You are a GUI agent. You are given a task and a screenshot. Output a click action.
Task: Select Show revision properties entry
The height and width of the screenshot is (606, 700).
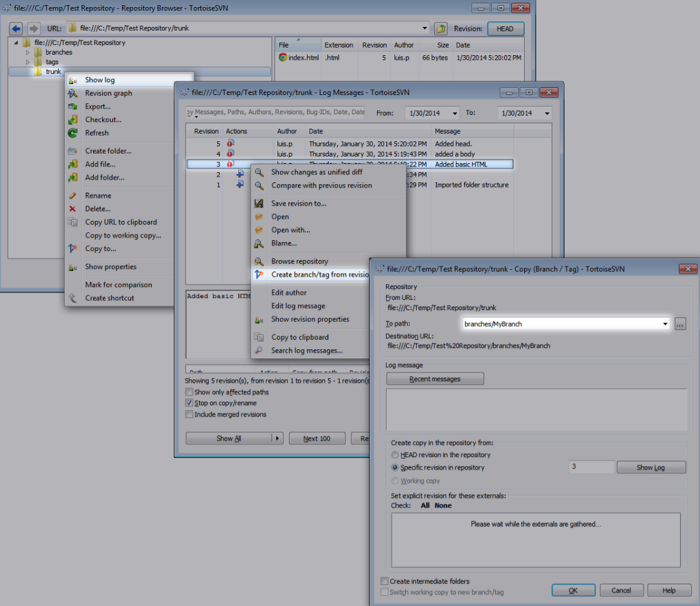tap(310, 320)
